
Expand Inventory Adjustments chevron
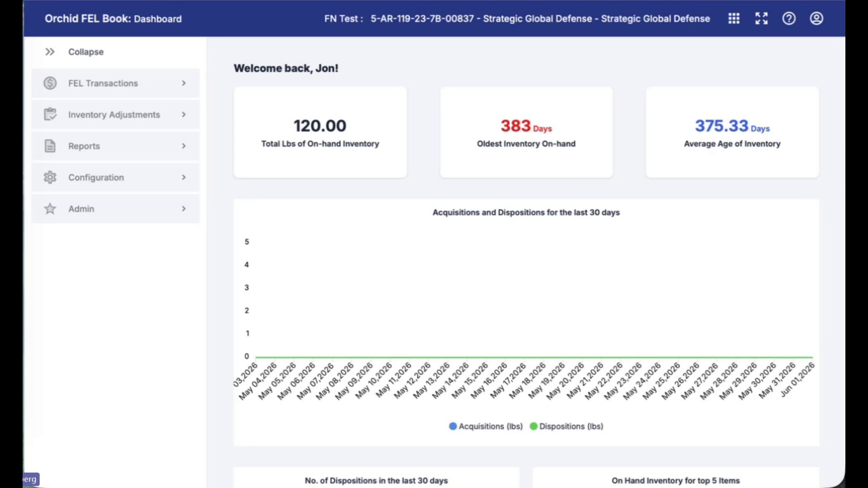tap(184, 115)
